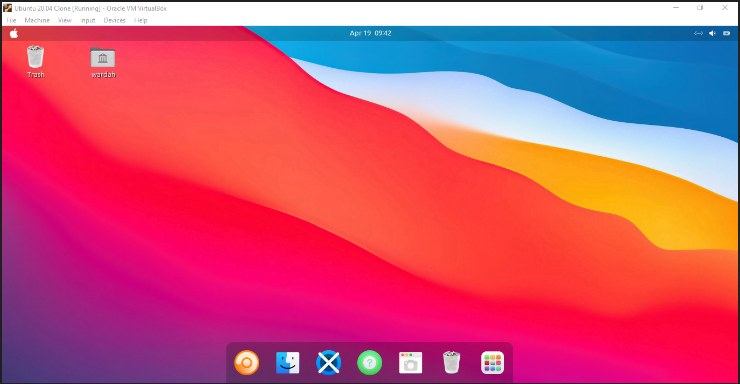Open Finder-style file manager in dock
This screenshot has height=384, width=740.
tap(287, 363)
